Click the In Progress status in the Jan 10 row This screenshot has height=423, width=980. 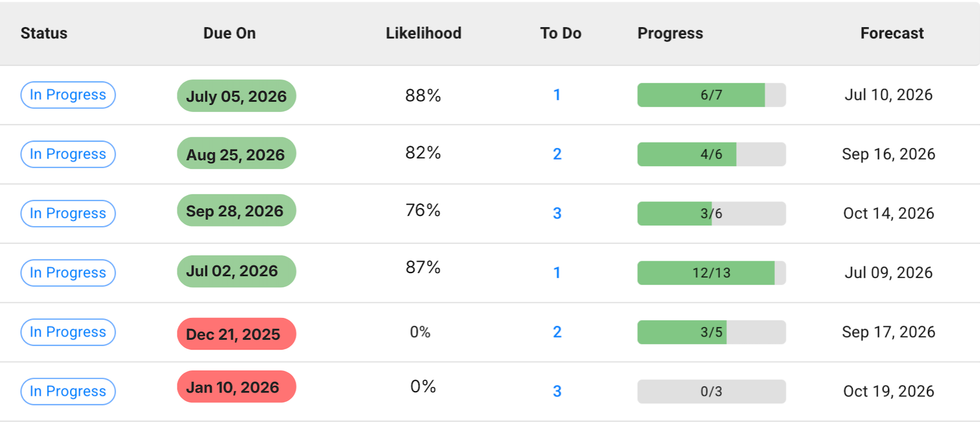click(68, 392)
